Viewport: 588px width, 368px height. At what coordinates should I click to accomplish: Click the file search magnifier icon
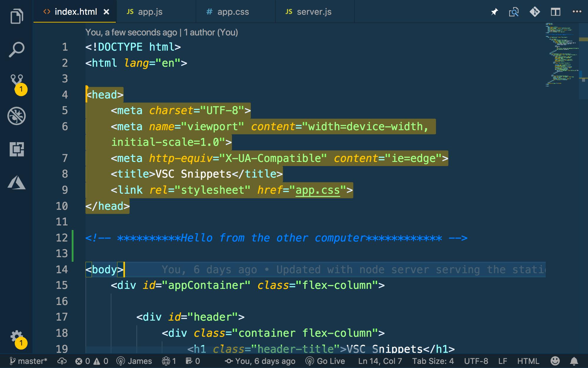click(514, 12)
